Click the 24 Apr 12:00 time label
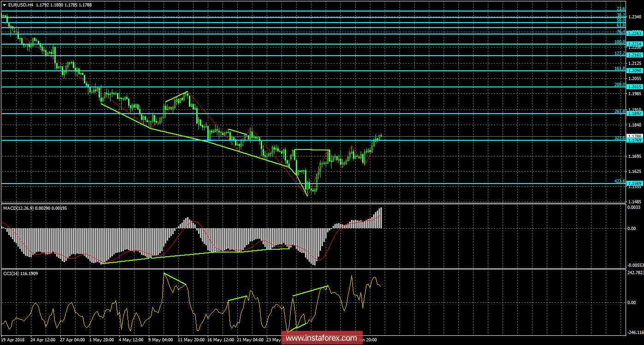644x345 pixels. [x=43, y=340]
